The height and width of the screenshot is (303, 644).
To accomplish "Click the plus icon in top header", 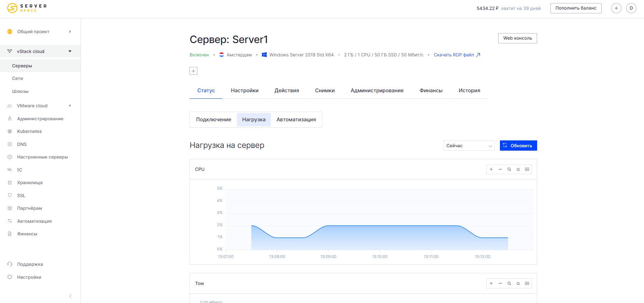I will pyautogui.click(x=616, y=8).
